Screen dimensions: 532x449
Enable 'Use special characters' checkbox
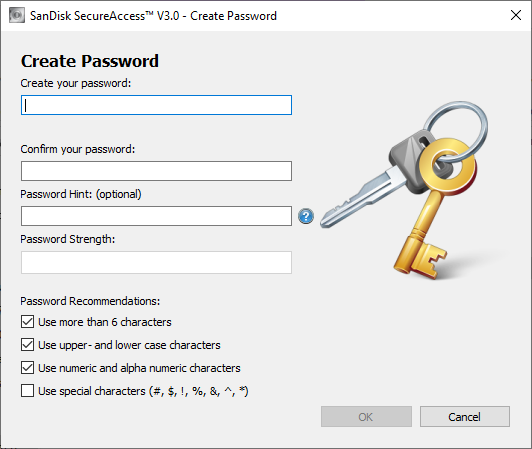(x=27, y=391)
